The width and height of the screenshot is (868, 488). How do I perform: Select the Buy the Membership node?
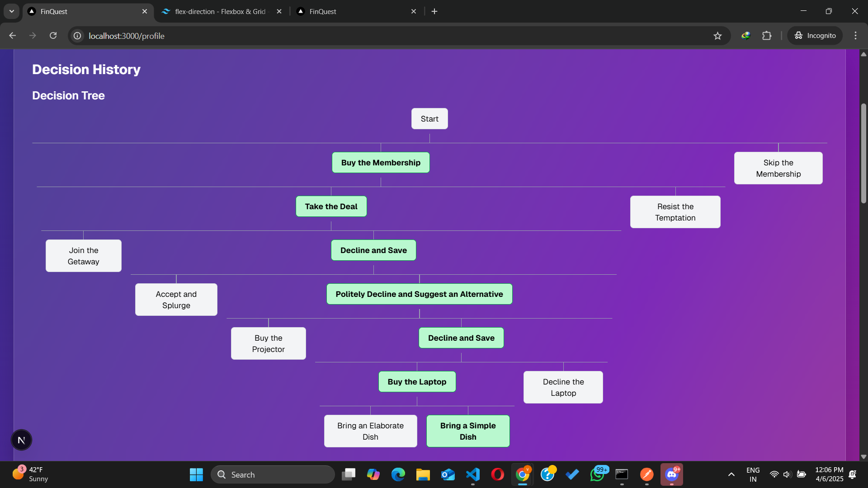[x=381, y=163]
